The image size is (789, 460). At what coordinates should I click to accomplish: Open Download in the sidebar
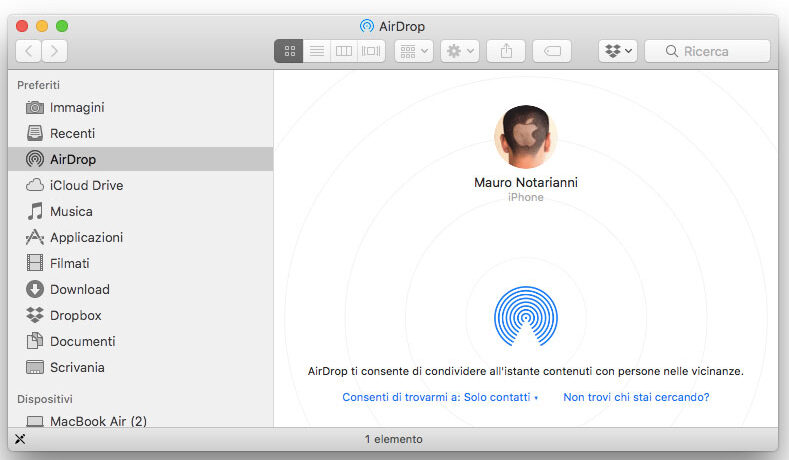(x=80, y=289)
